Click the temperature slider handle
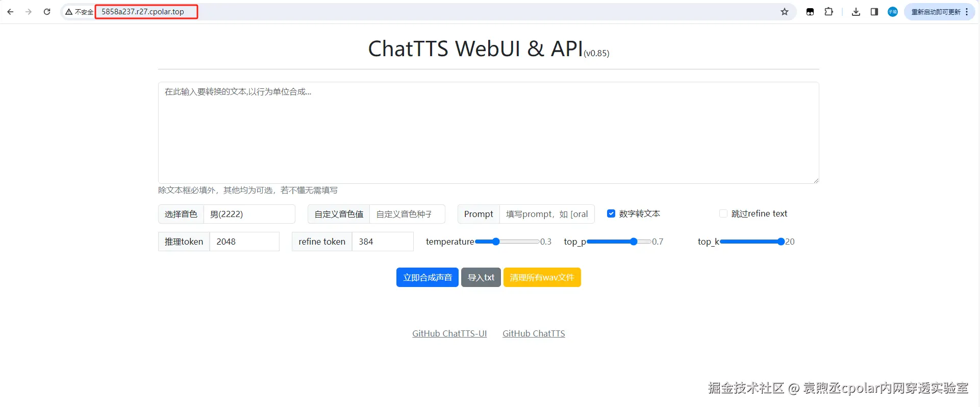Screen dimensions: 980x407 [x=496, y=242]
